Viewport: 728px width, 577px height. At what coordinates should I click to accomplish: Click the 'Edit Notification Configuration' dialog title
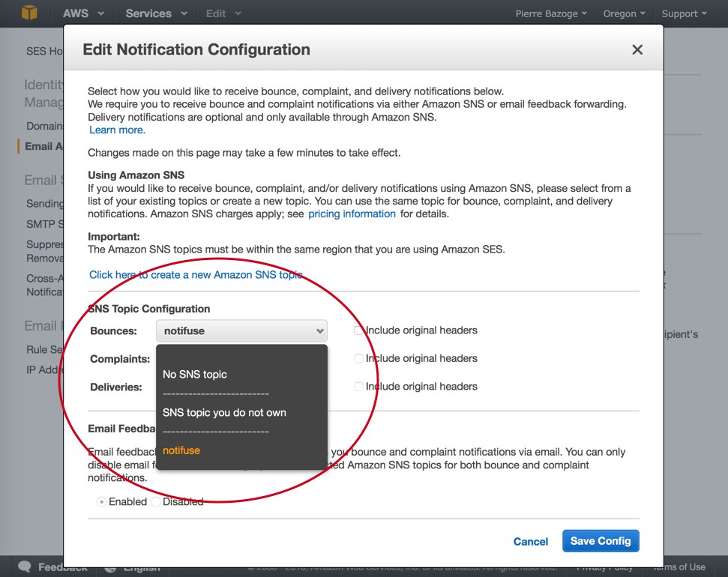coord(196,49)
